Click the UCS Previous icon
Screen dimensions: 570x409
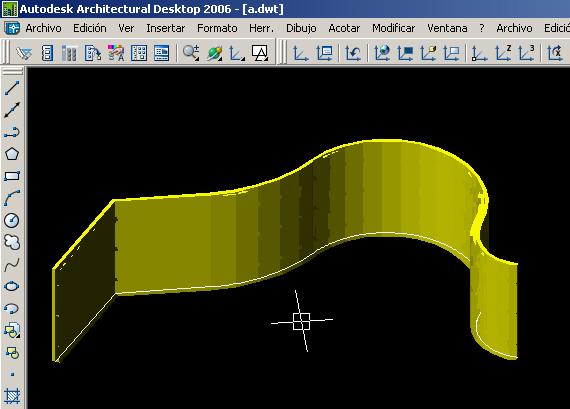pos(353,53)
